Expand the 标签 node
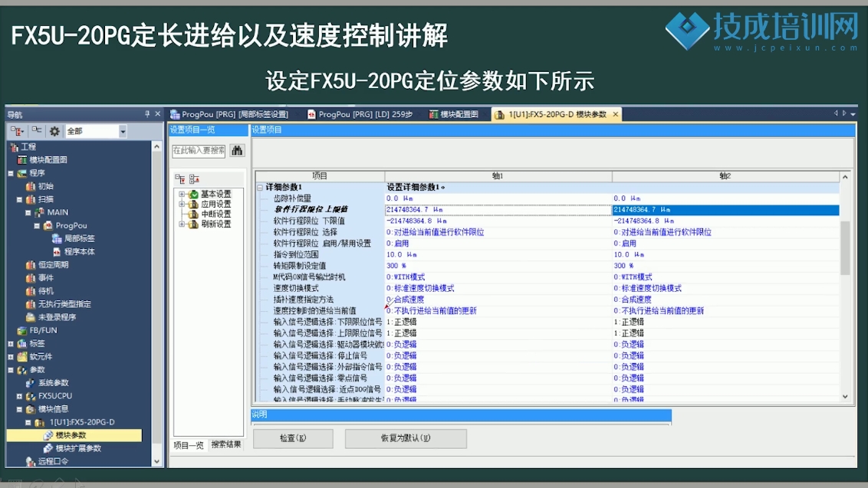The height and width of the screenshot is (488, 868). pos(11,343)
